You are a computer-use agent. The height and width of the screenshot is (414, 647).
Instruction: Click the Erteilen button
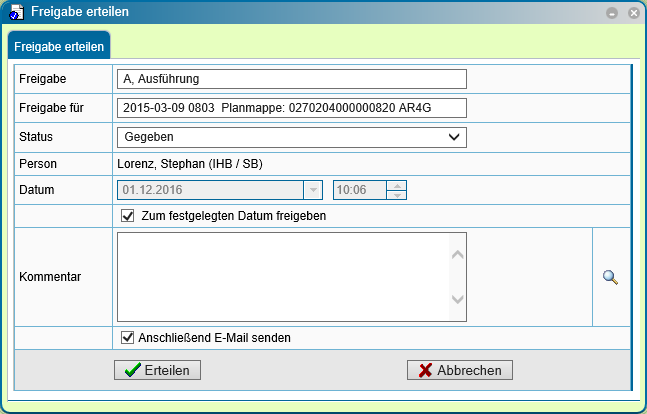pyautogui.click(x=157, y=370)
